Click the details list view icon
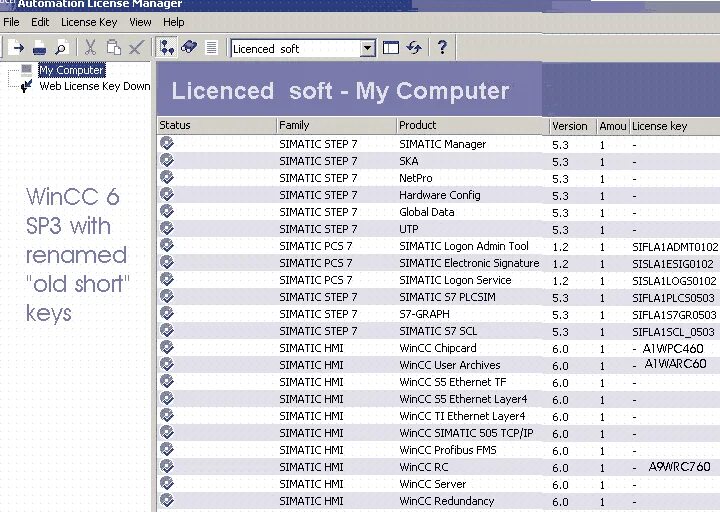The height and width of the screenshot is (512, 720). [x=211, y=47]
